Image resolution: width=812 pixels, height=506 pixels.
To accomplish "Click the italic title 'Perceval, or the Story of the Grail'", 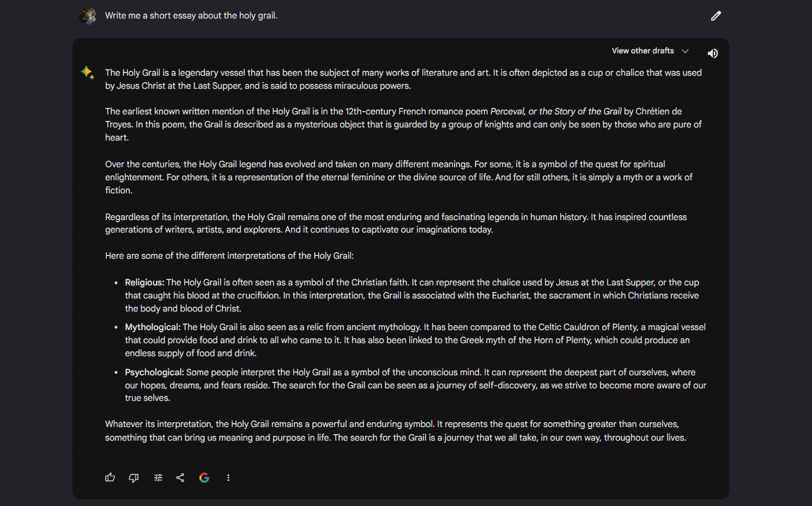I will [x=556, y=112].
